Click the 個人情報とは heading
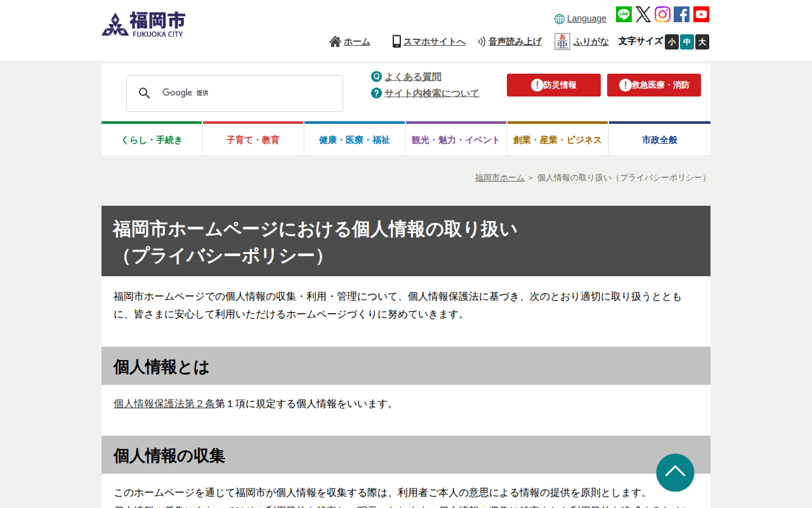 click(x=406, y=366)
